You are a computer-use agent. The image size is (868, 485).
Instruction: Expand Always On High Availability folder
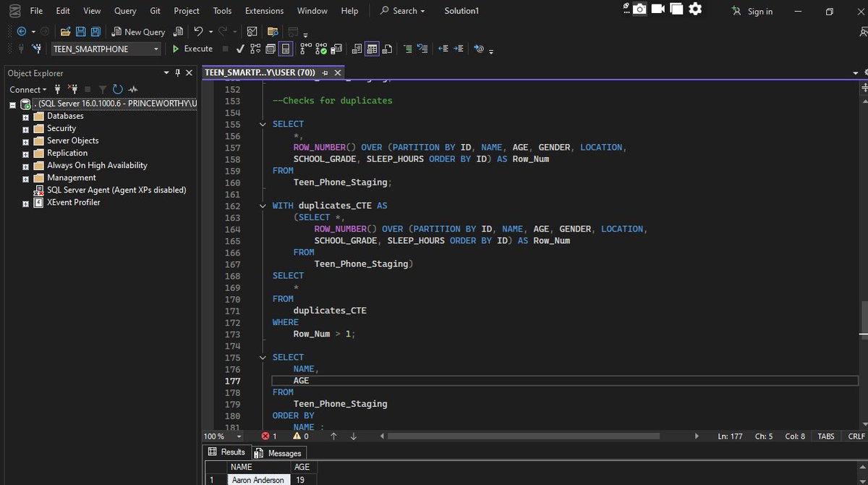26,166
